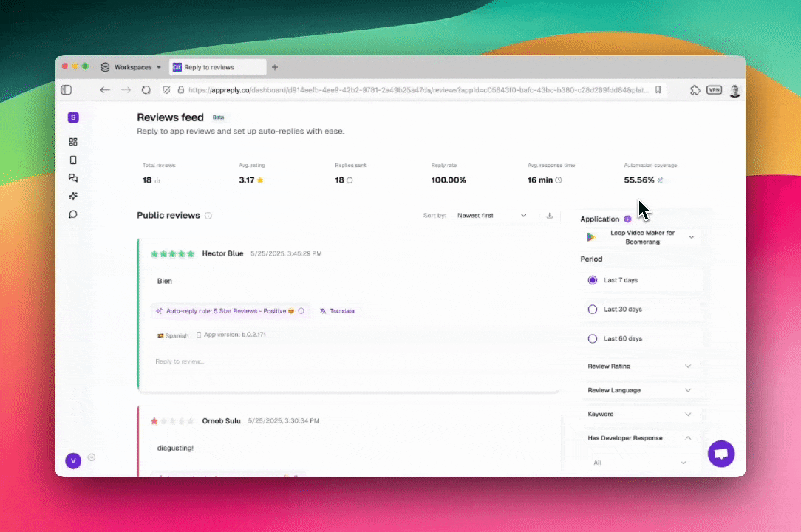Image resolution: width=801 pixels, height=532 pixels.
Task: Open the browser extensions puzzle icon
Action: (695, 90)
